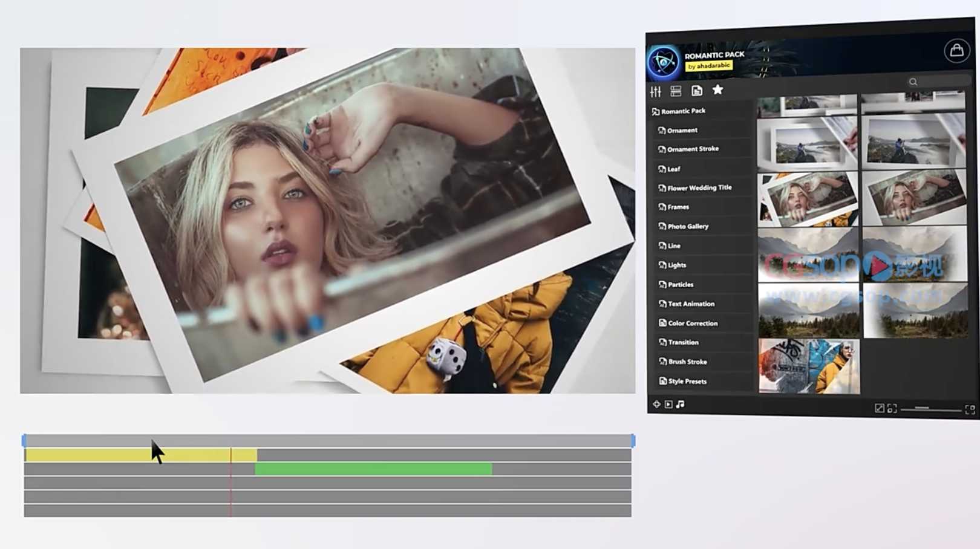This screenshot has height=549, width=980.
Task: Click fullscreen icon right of zoom slider
Action: (970, 410)
